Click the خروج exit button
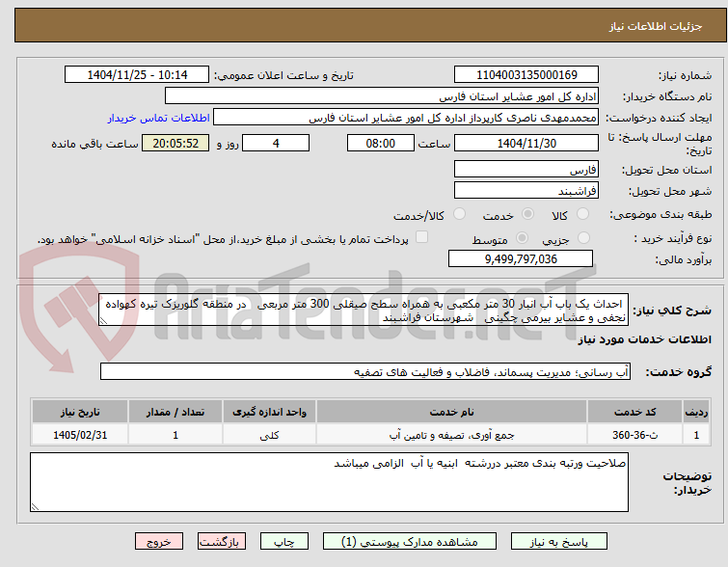Screen dimensions: 728x567 pos(159,542)
